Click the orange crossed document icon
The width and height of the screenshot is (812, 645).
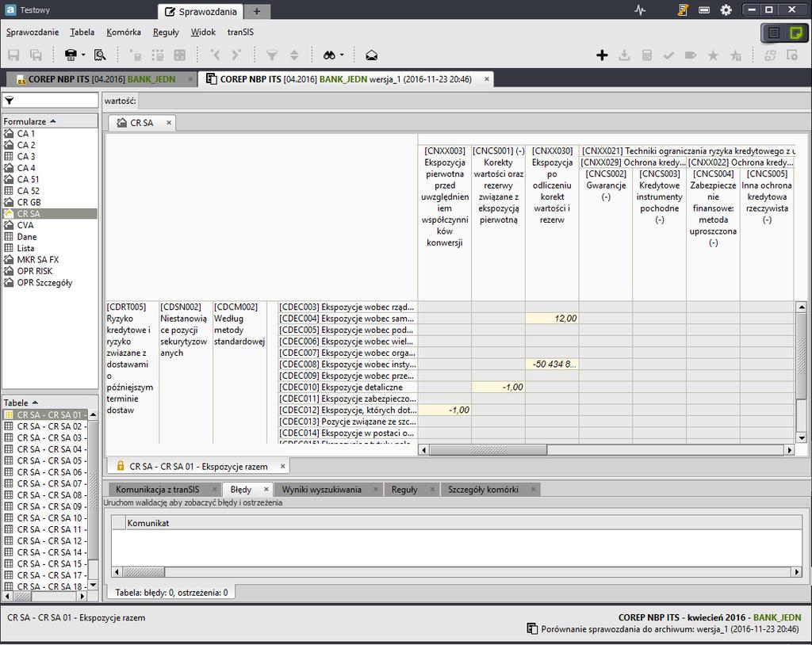click(x=683, y=10)
